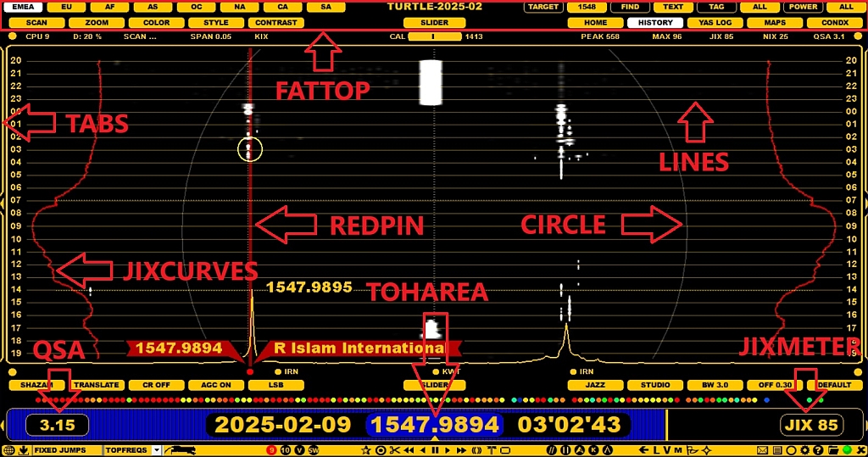The width and height of the screenshot is (868, 457).
Task: Click the antenna T-shaped icon
Action: 492,450
